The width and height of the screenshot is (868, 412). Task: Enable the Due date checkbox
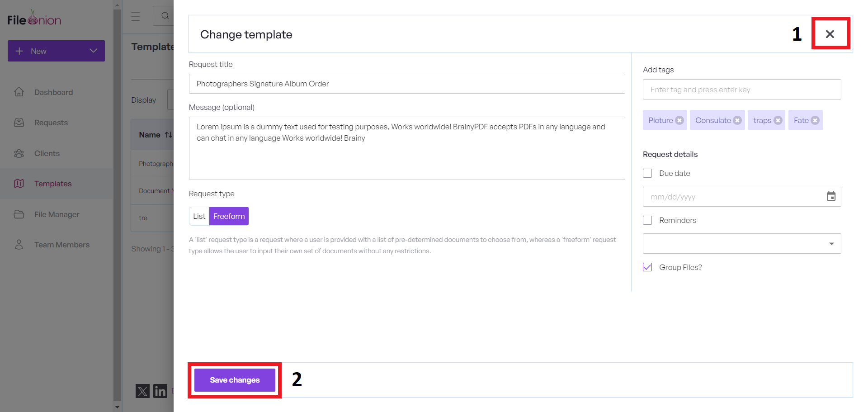click(647, 173)
